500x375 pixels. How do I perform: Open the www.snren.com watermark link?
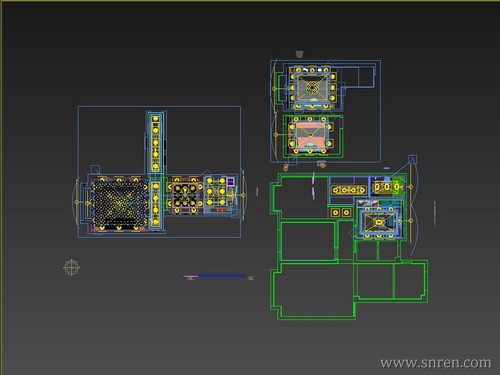click(x=436, y=362)
